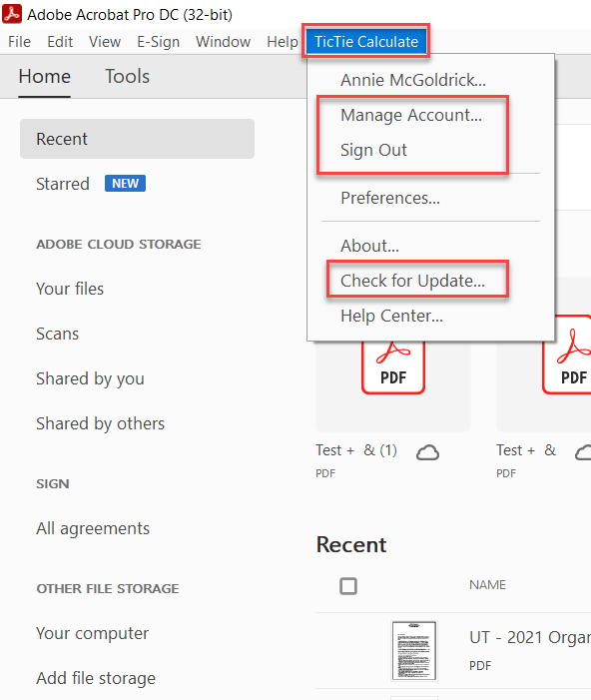Open the first PDF file icon thumbnail
Viewport: 591px width, 700px height.
(x=392, y=366)
